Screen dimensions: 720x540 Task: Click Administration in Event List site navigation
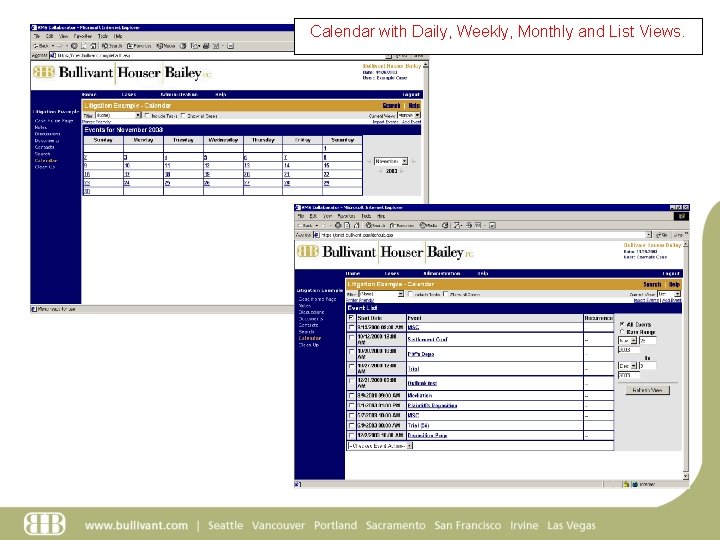(442, 274)
